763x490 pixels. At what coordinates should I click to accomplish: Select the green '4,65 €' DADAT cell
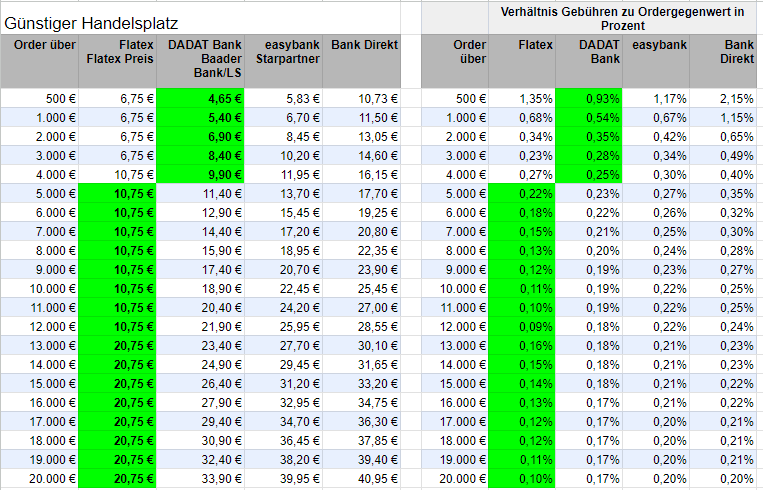pyautogui.click(x=200, y=99)
